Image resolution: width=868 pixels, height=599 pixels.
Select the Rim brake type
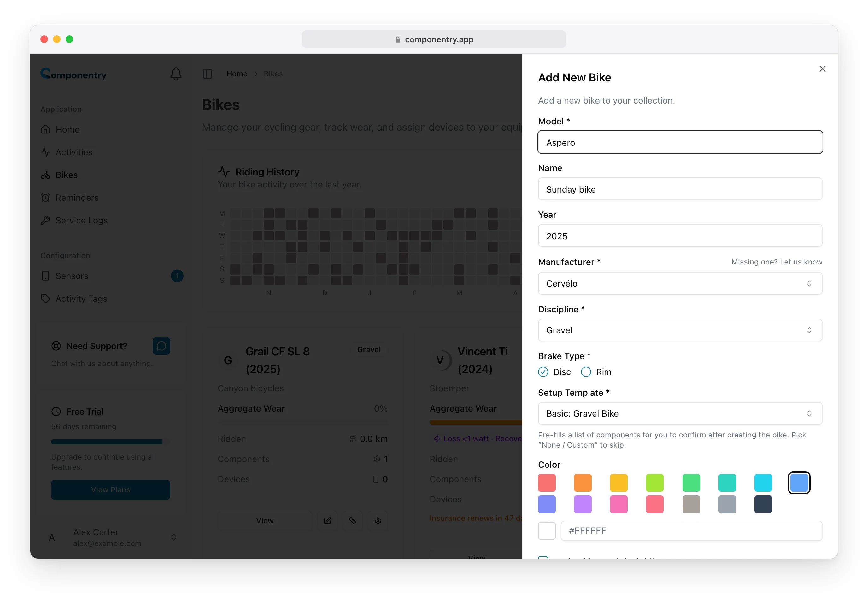586,372
